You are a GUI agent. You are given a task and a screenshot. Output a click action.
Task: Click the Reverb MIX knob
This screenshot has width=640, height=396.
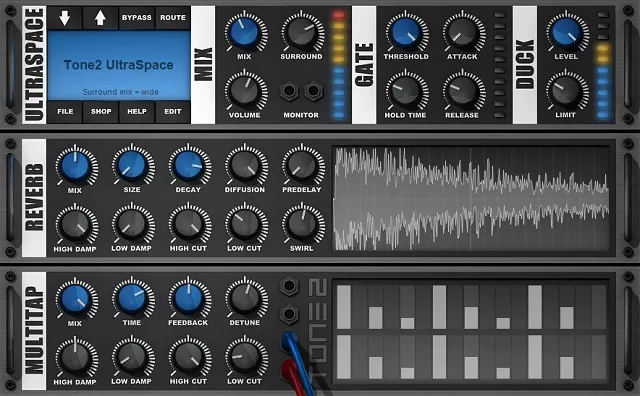(x=75, y=165)
